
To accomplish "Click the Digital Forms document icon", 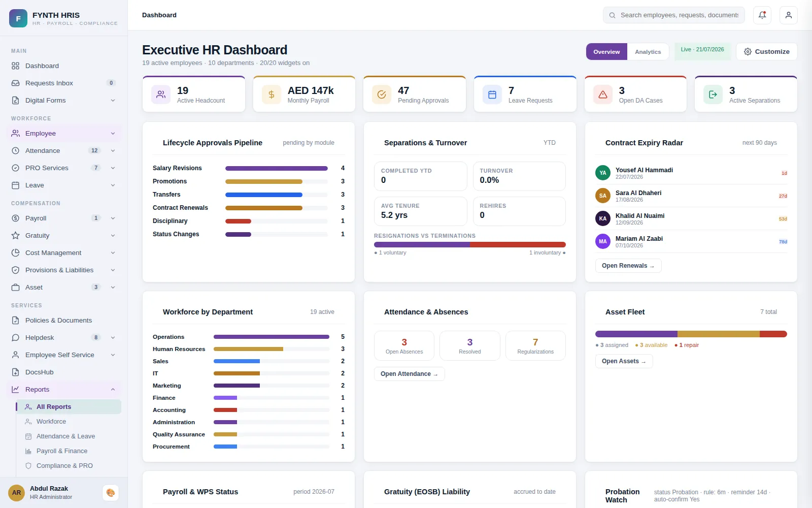I will 16,101.
